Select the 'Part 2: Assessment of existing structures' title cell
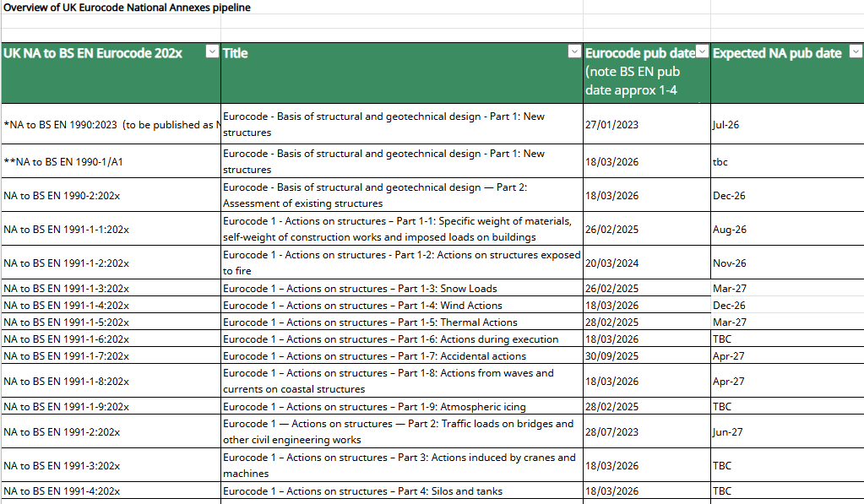 (x=402, y=195)
